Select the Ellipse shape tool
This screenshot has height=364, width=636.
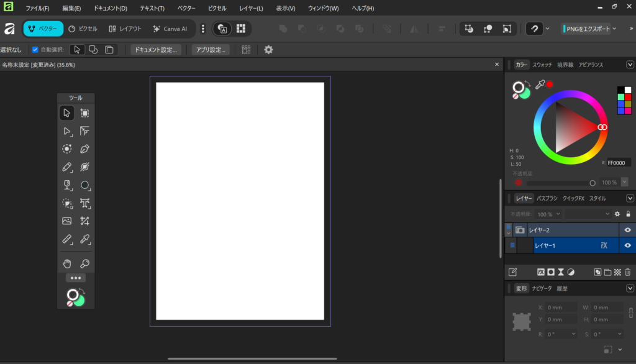[85, 185]
